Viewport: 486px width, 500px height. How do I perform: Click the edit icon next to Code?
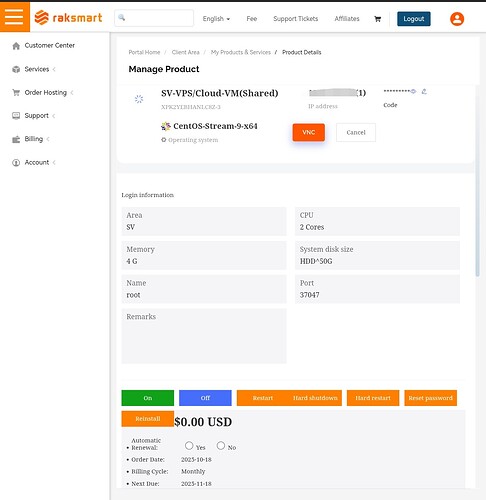[x=424, y=91]
